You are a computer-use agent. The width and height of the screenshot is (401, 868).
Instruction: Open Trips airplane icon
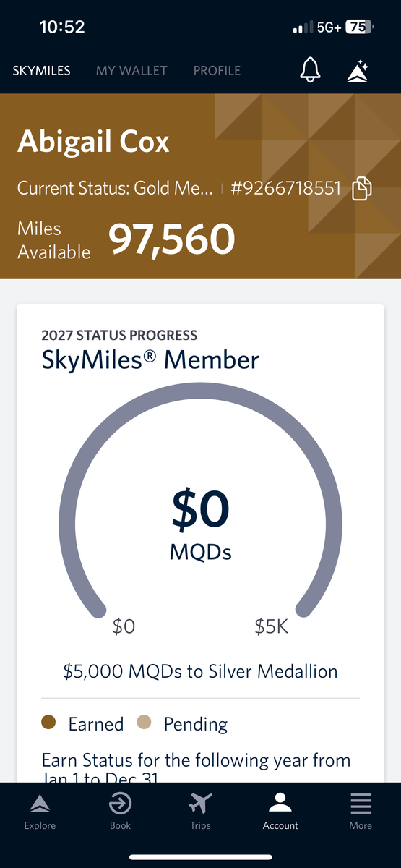pyautogui.click(x=200, y=804)
